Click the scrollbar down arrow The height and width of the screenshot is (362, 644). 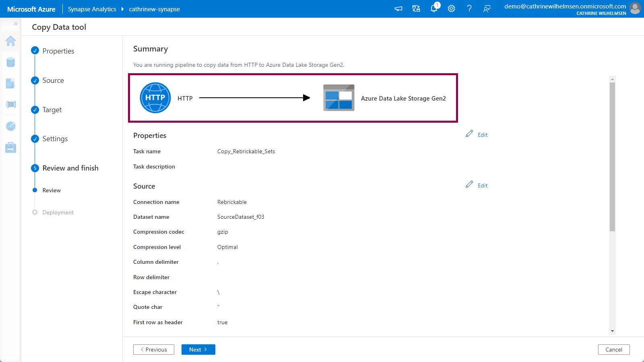point(612,331)
